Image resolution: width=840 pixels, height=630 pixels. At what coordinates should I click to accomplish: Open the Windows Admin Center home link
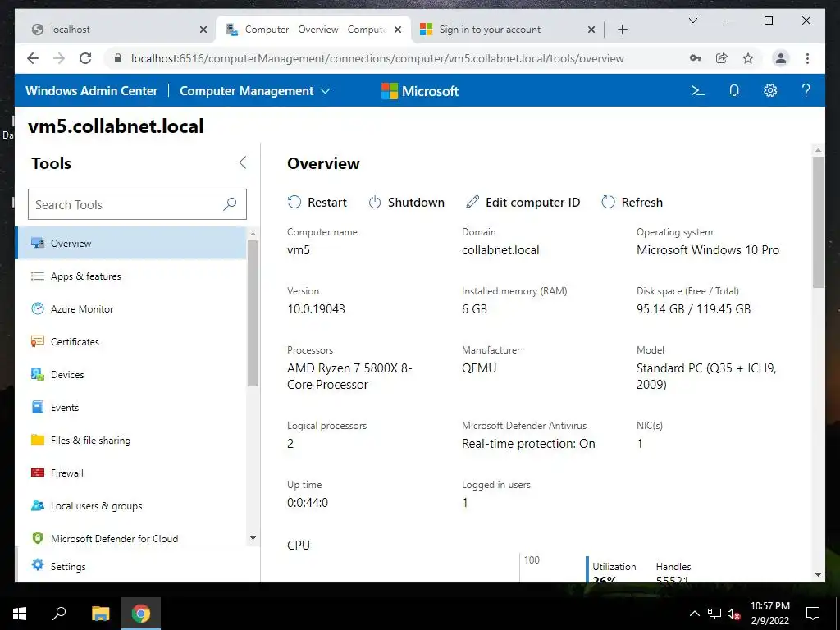point(92,90)
